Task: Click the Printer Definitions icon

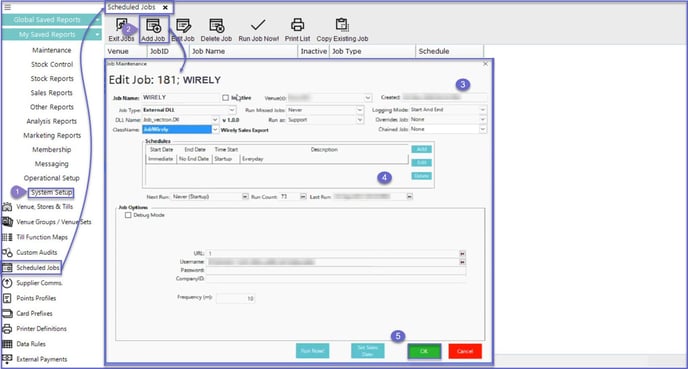Action: click(x=7, y=329)
